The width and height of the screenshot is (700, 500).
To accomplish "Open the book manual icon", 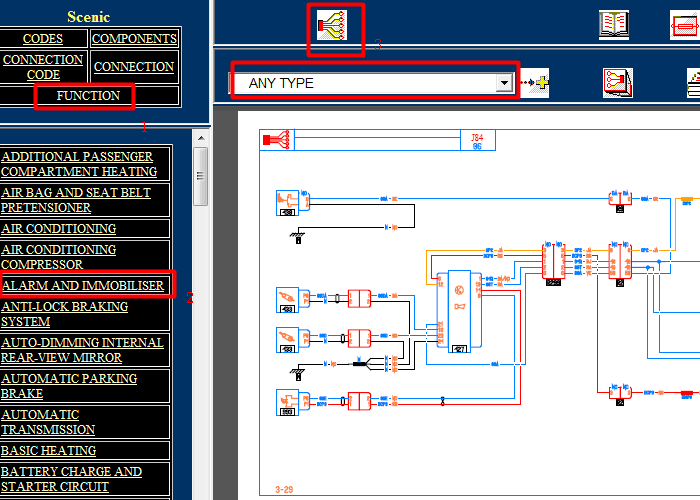I will [x=614, y=25].
